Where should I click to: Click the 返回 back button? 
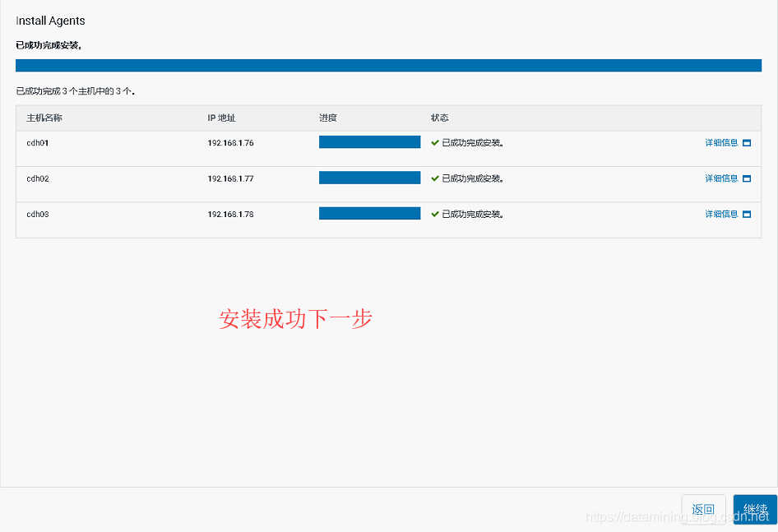[x=704, y=509]
